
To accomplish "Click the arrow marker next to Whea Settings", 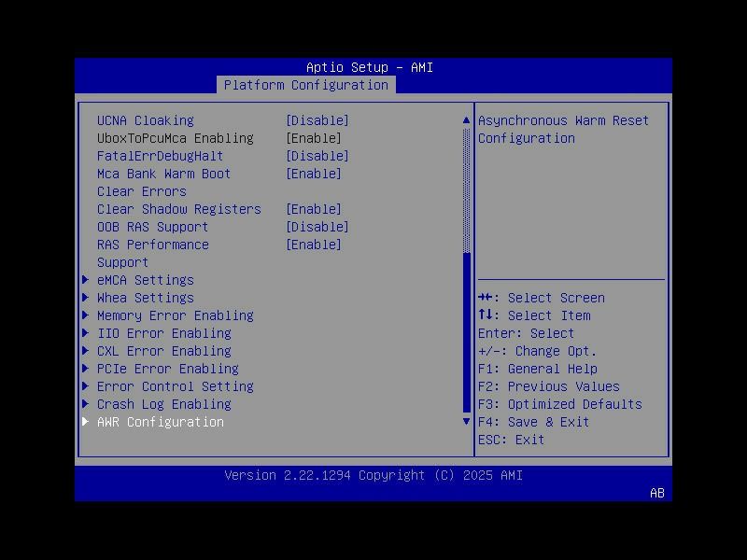I will click(x=85, y=298).
